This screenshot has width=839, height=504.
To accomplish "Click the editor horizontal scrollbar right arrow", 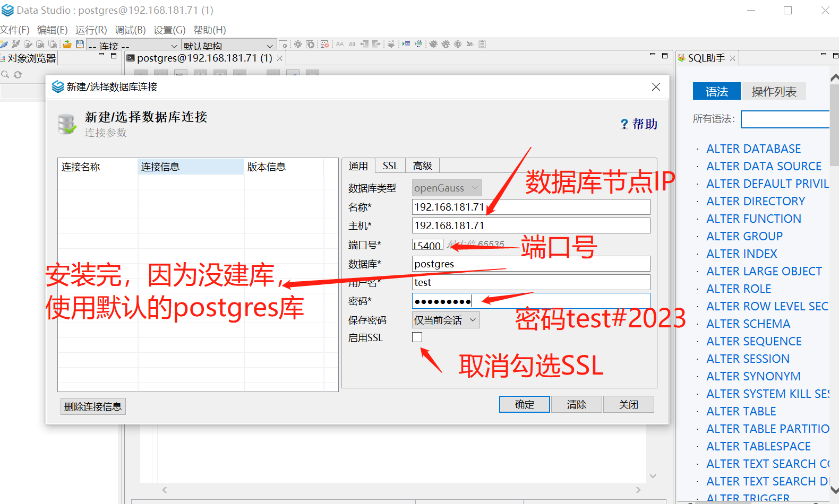I will (x=638, y=490).
